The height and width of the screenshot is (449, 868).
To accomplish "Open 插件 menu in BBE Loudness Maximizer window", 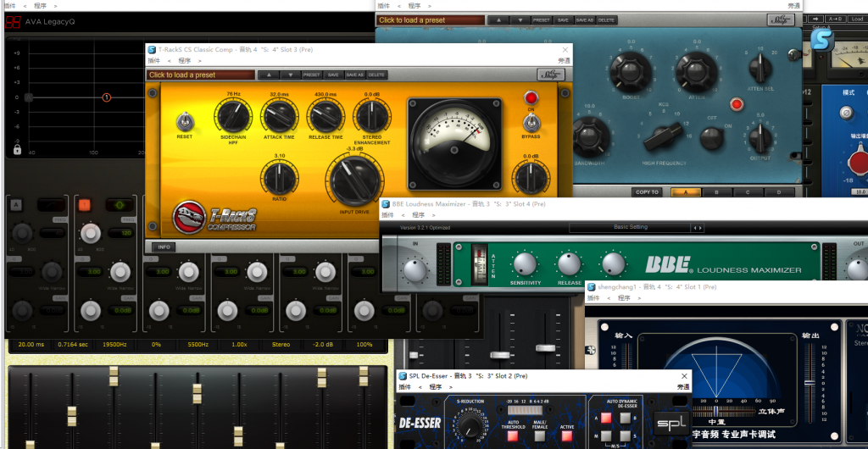I will coord(388,215).
